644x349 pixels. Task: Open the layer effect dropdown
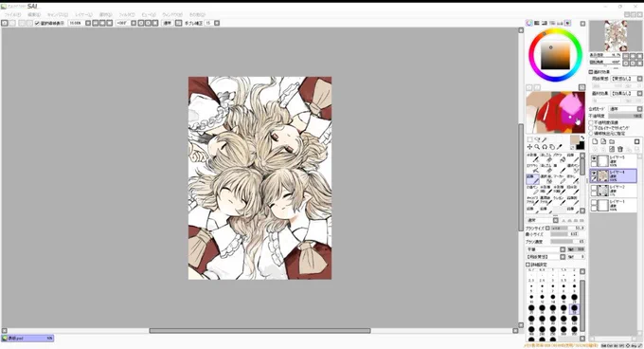[639, 93]
